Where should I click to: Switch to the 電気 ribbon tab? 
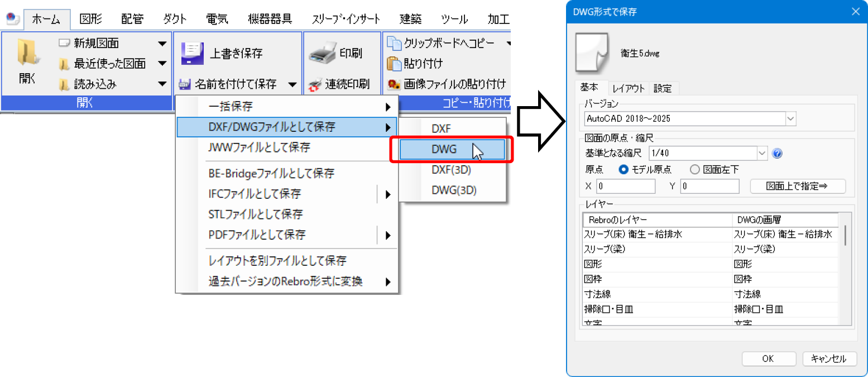pyautogui.click(x=217, y=20)
